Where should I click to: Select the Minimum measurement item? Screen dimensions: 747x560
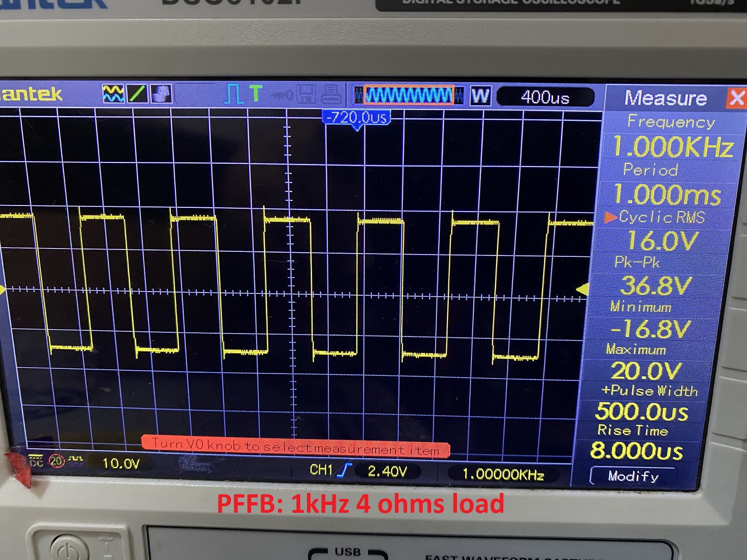641,306
